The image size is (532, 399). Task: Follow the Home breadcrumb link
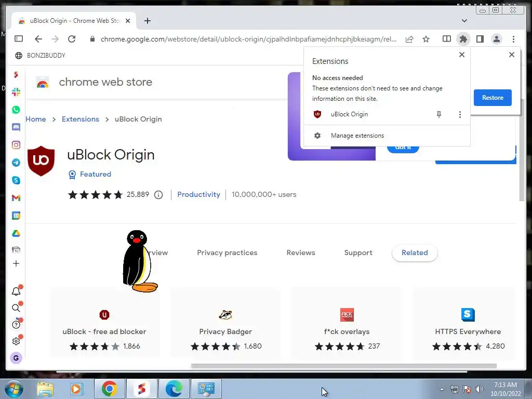click(36, 119)
